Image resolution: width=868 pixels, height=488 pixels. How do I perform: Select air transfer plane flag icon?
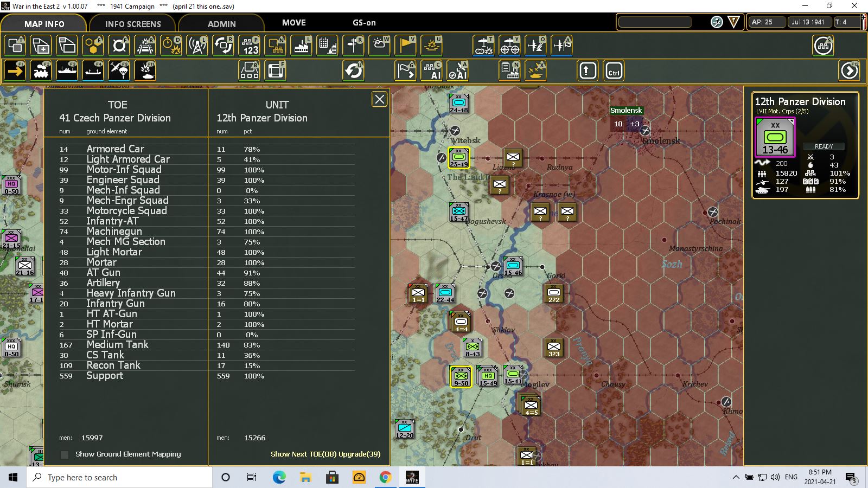[x=561, y=46]
